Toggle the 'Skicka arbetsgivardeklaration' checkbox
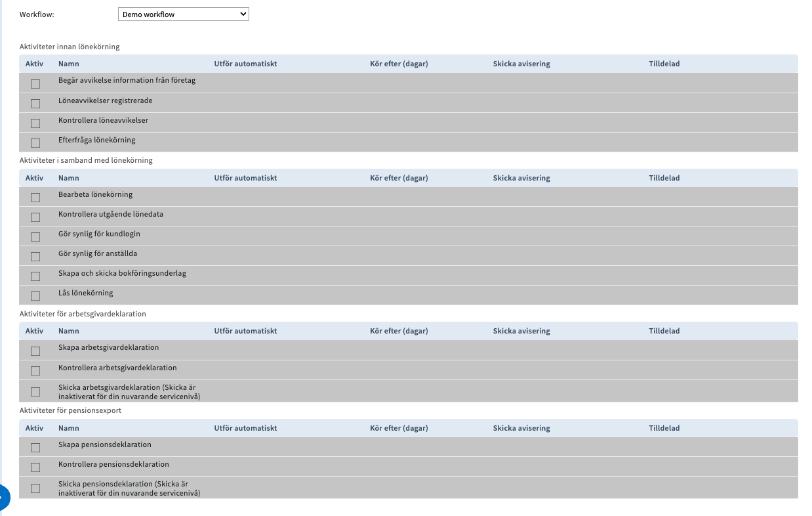Viewport: 812px width, 516px height. [x=35, y=392]
